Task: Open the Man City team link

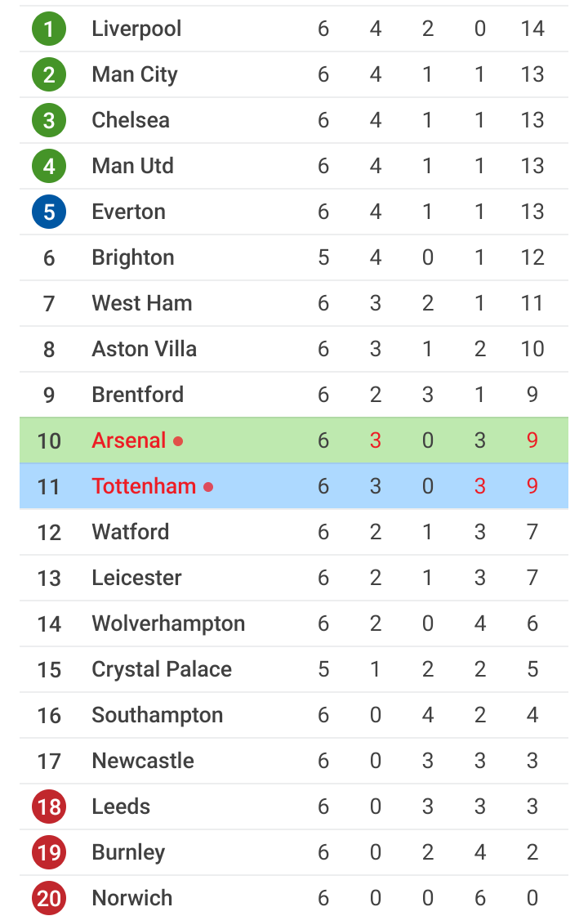Action: coord(135,74)
